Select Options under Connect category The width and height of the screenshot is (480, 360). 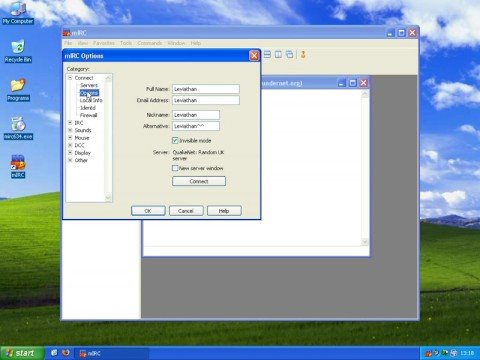pyautogui.click(x=89, y=93)
